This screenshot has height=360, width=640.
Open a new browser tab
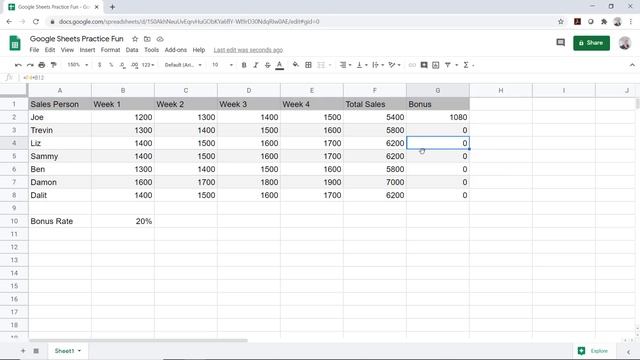point(112,7)
